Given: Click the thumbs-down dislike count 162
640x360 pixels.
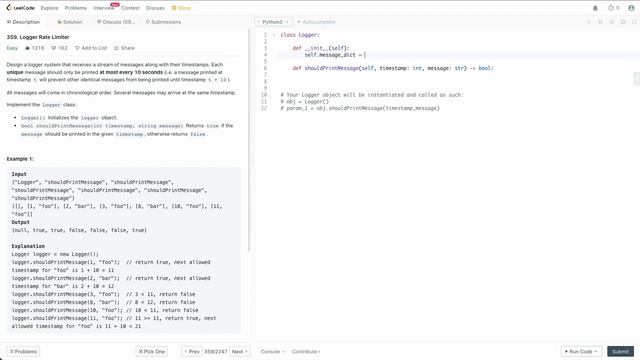Looking at the screenshot, I should click(59, 48).
